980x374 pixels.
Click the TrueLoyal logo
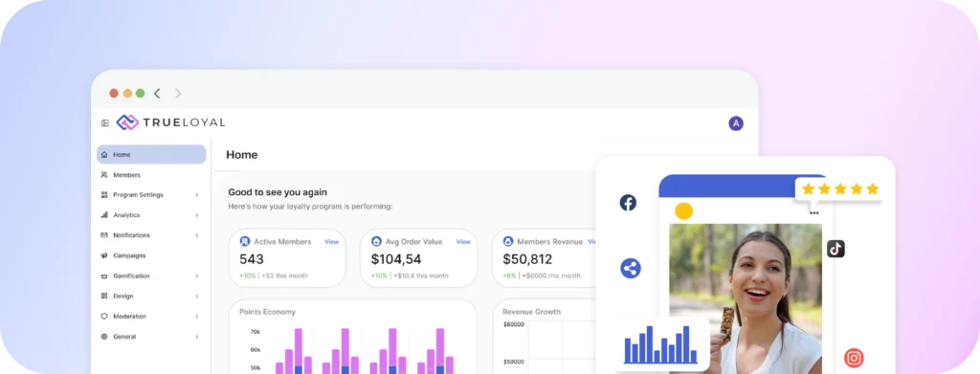170,122
